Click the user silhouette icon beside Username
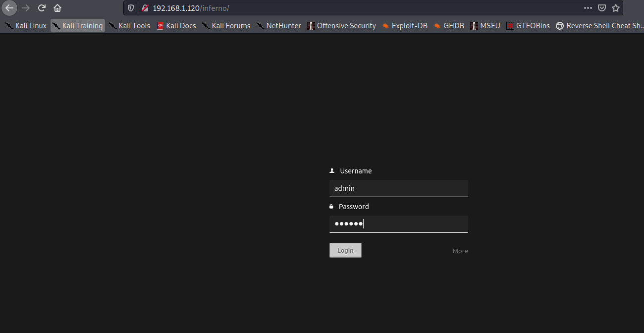 [x=332, y=170]
